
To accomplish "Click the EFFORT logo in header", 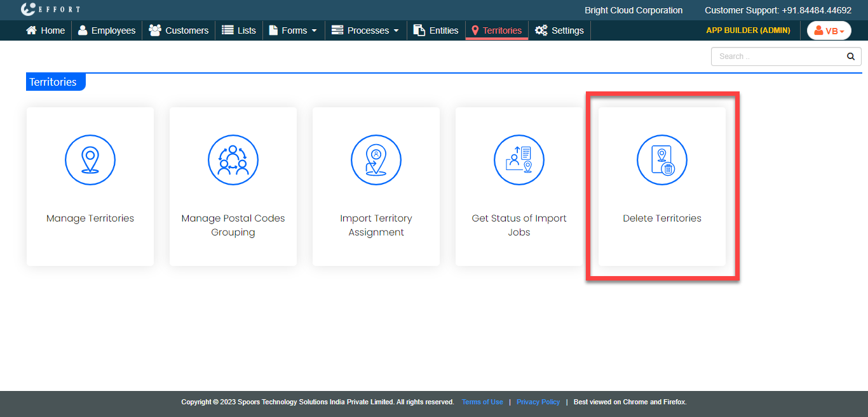I will [x=50, y=10].
